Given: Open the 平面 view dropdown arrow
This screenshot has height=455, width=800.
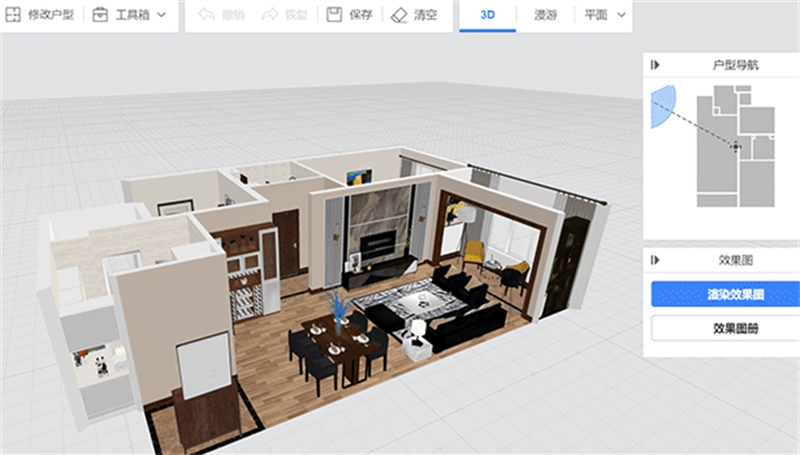Looking at the screenshot, I should coord(621,15).
